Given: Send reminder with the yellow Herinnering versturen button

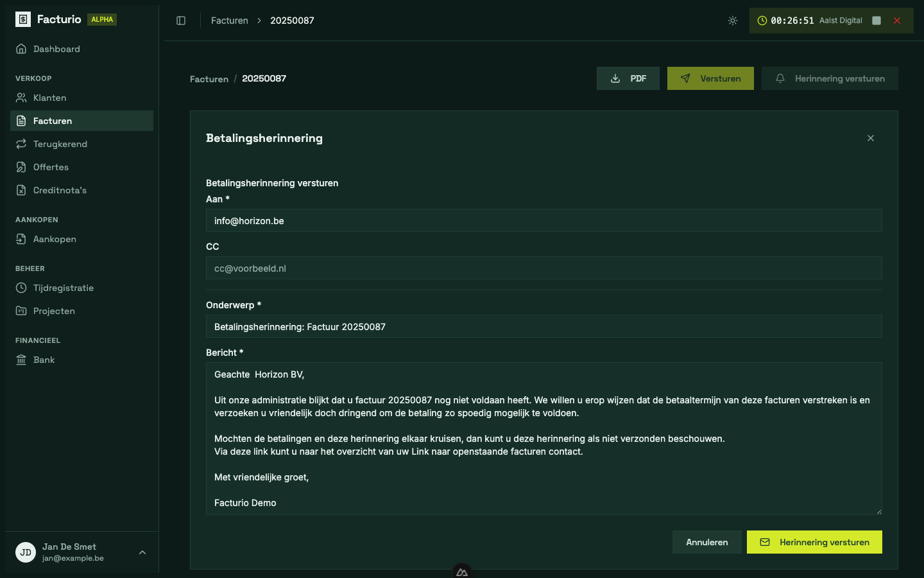Looking at the screenshot, I should (814, 542).
